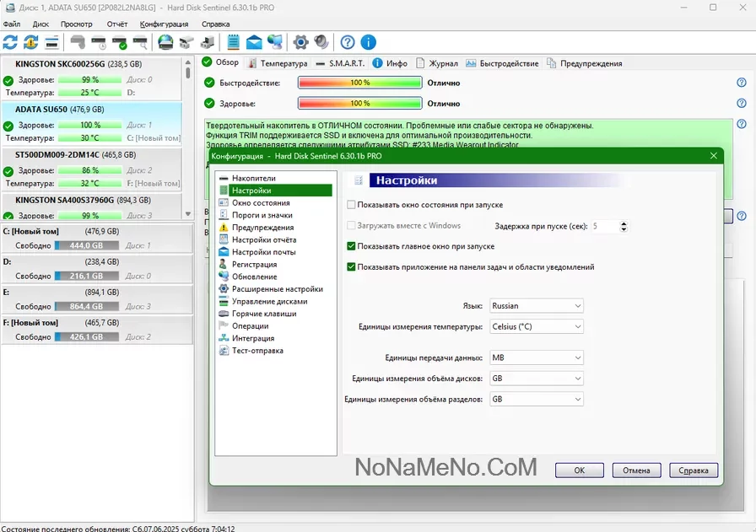This screenshot has height=532, width=756.
Task: Switch to the S.M.A.R.T. tab
Action: (x=340, y=63)
